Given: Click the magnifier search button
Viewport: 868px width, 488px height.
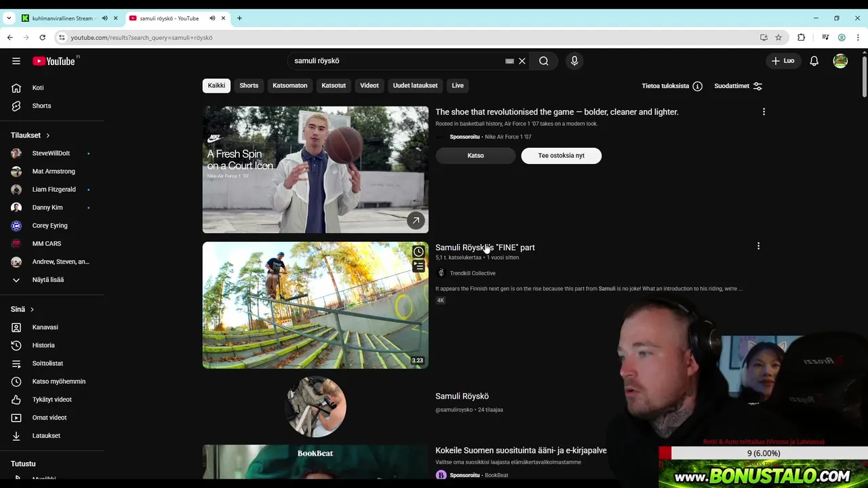Looking at the screenshot, I should pos(544,61).
